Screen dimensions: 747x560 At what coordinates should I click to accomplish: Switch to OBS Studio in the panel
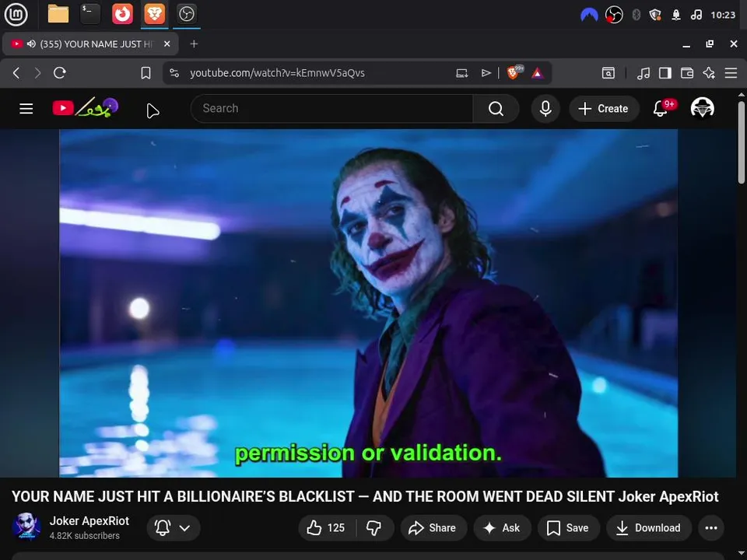coord(186,14)
